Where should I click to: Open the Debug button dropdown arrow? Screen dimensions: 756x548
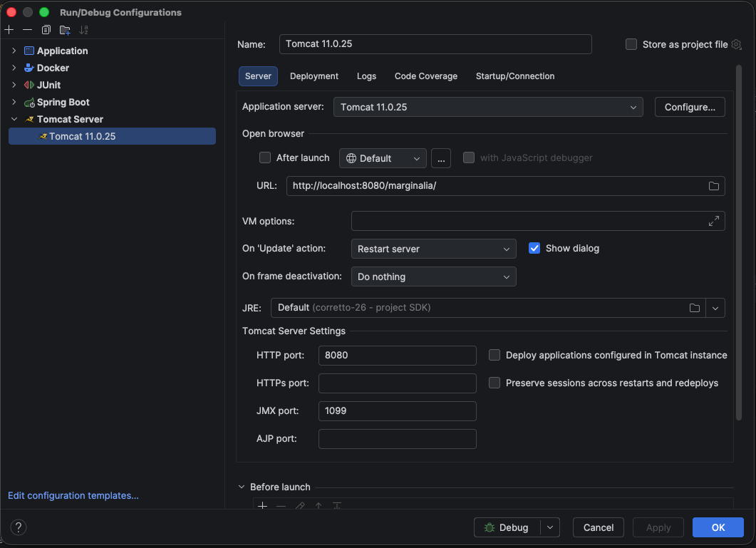[x=549, y=528]
